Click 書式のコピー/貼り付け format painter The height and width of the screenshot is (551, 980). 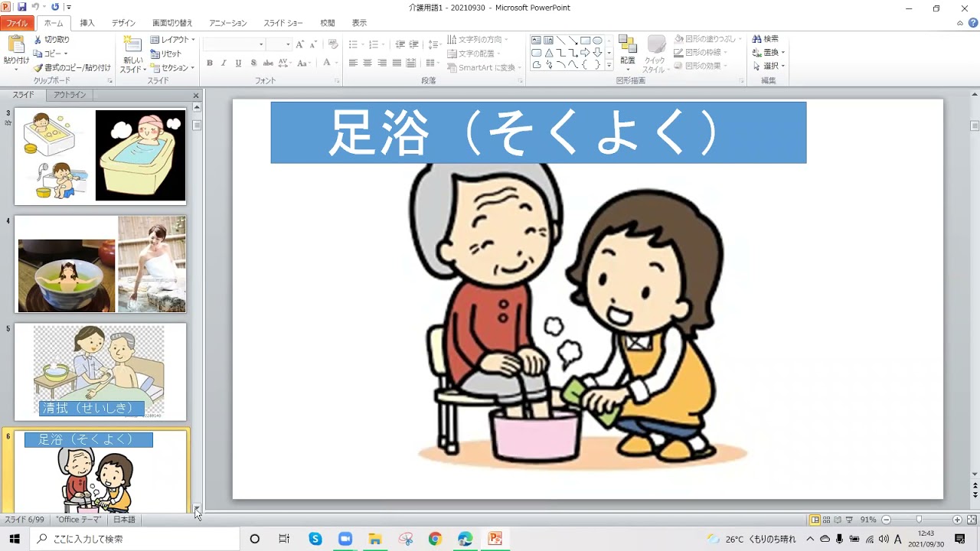tap(72, 67)
